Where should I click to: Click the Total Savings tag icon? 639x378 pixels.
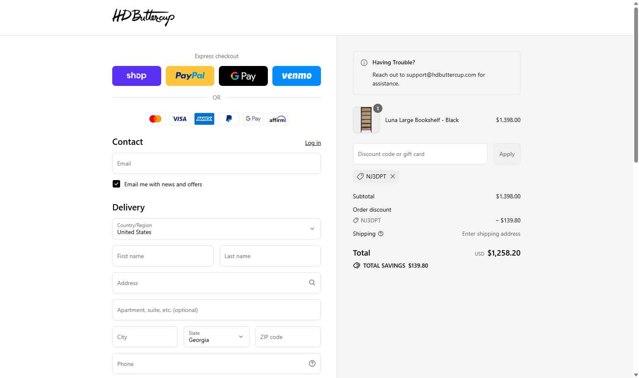[x=357, y=266]
